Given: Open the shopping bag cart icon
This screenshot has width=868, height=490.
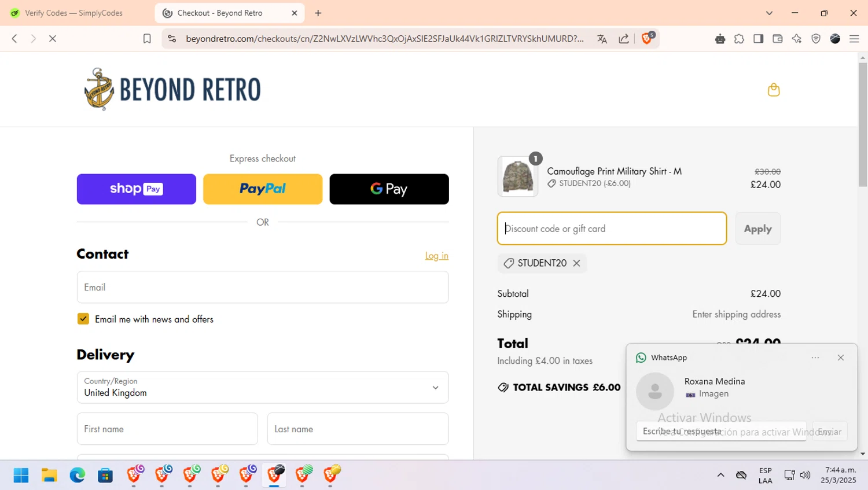Looking at the screenshot, I should coord(774,90).
